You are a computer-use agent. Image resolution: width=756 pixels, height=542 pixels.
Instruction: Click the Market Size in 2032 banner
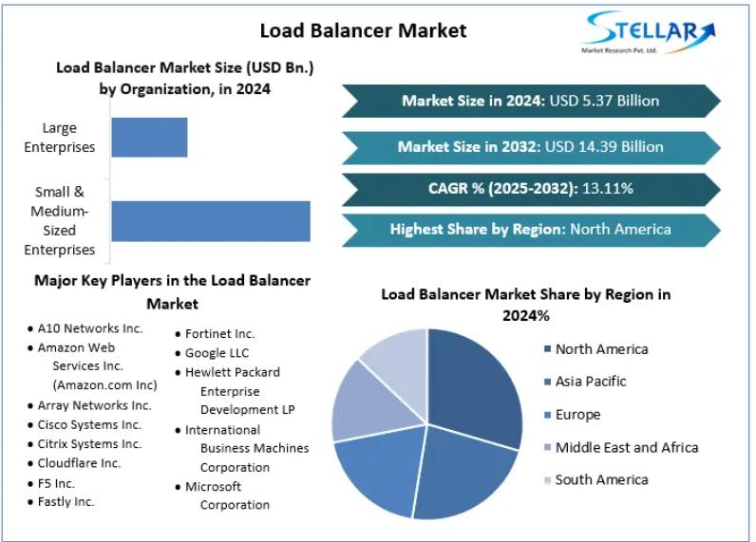(x=531, y=147)
